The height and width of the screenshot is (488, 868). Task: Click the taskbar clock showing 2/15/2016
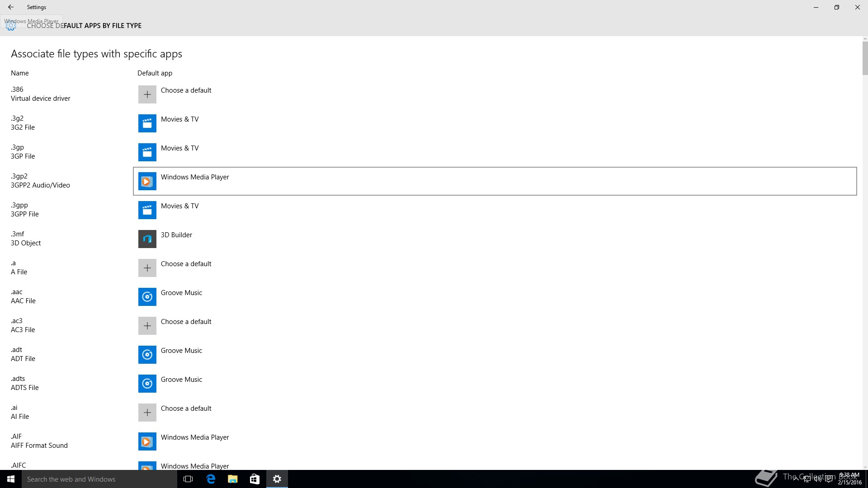(x=849, y=479)
